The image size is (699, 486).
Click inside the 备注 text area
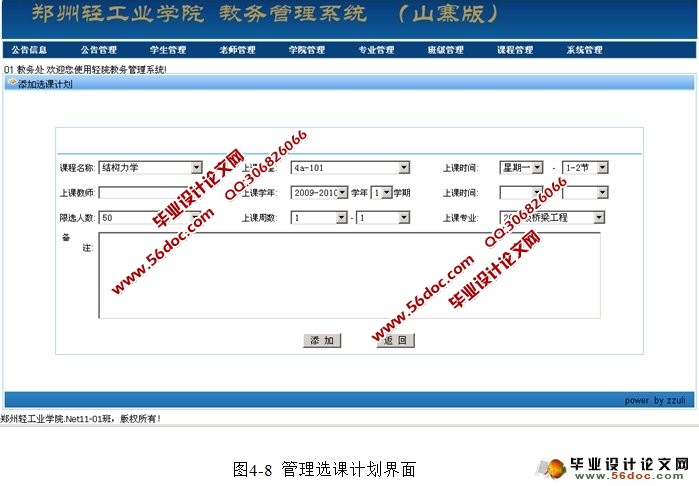point(350,275)
